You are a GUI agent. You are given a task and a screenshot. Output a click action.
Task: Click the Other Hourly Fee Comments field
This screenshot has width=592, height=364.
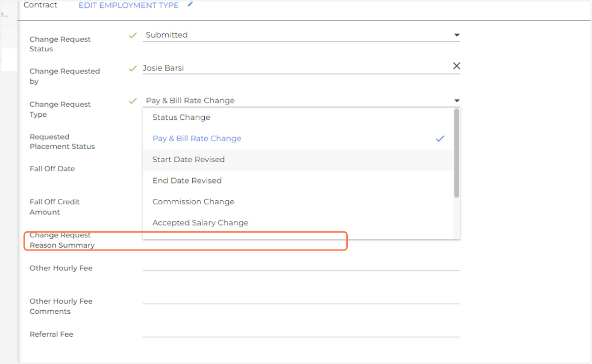tap(301, 298)
